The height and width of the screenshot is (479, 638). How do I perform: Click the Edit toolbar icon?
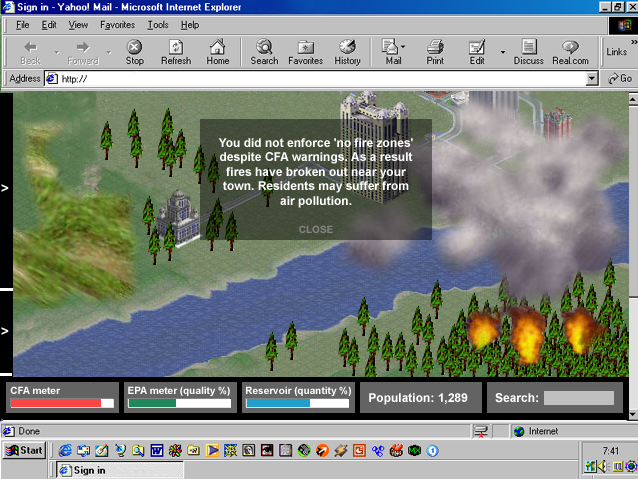pyautogui.click(x=477, y=52)
